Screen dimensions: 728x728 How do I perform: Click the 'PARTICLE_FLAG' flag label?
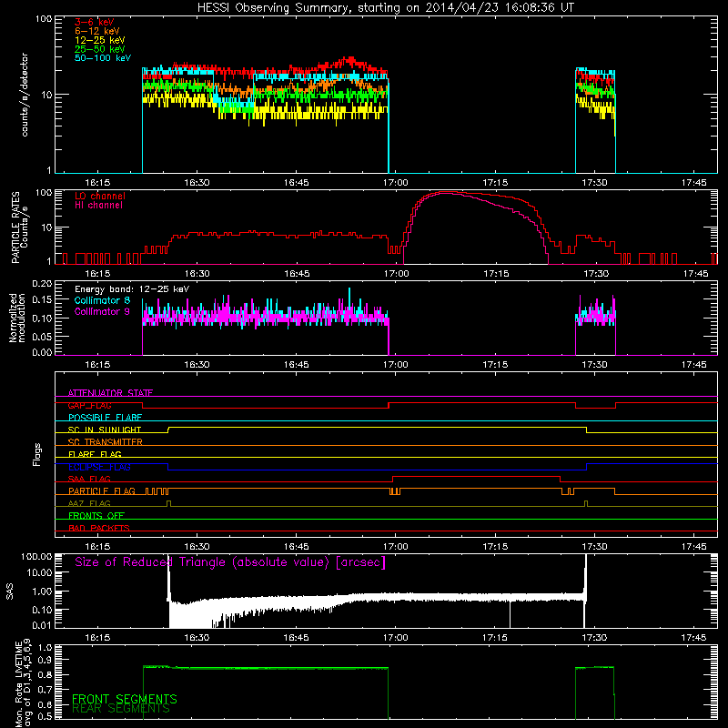point(102,491)
